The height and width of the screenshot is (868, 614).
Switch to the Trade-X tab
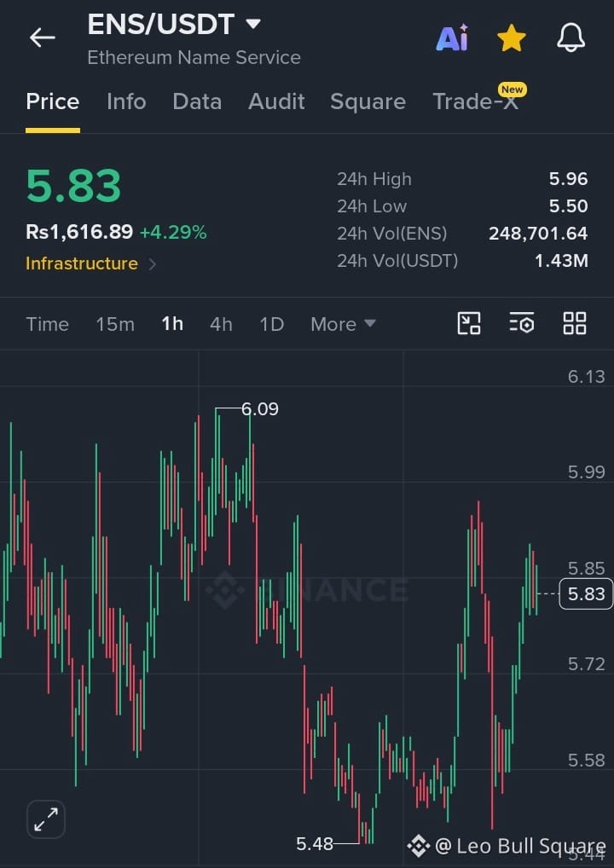pos(475,101)
